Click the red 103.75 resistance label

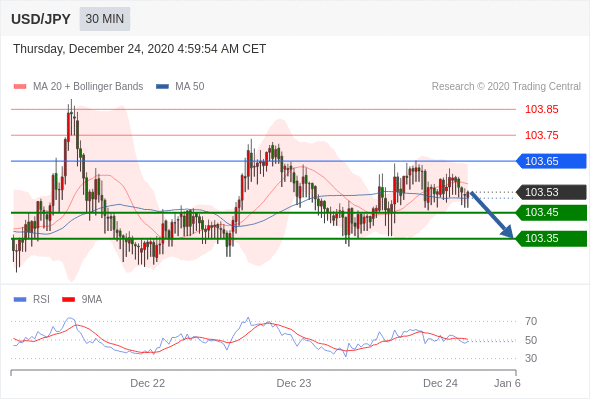click(541, 135)
